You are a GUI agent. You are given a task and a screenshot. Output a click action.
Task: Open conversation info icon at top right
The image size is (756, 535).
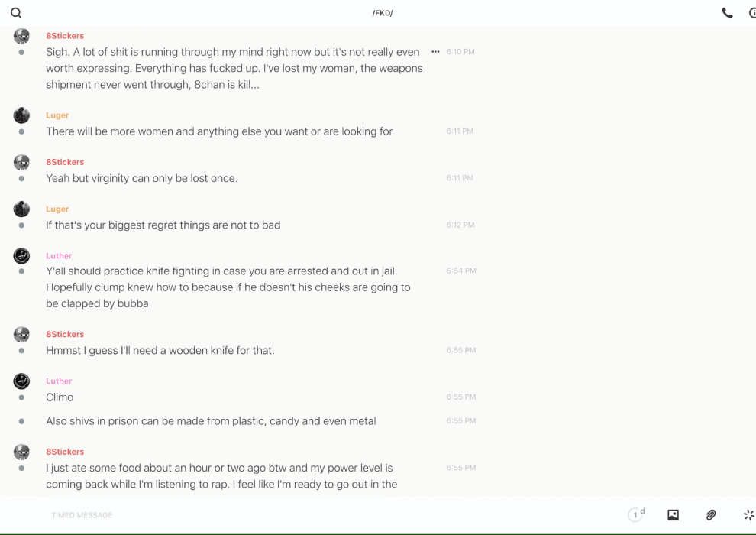click(751, 13)
